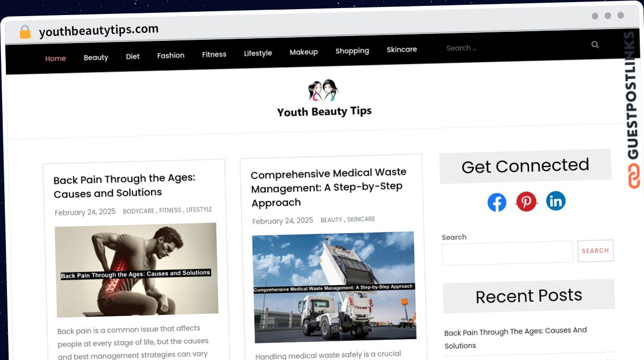Click the Medical Waste post date February 24, 2025
Screen dimensions: 644x360
[283, 221]
